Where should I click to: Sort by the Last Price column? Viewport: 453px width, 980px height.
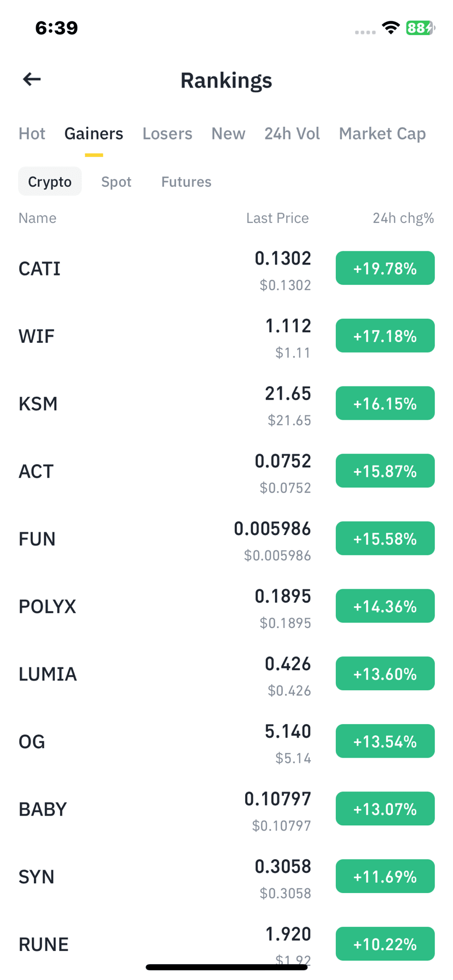277,218
